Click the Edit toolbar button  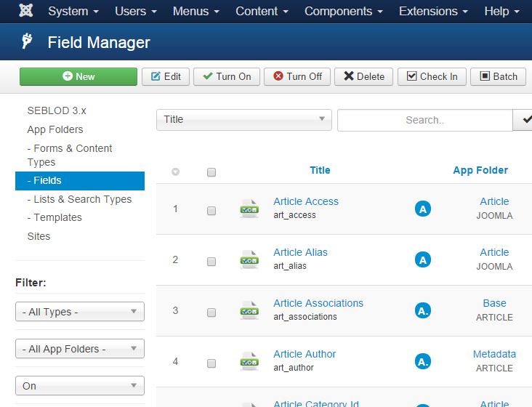(166, 76)
